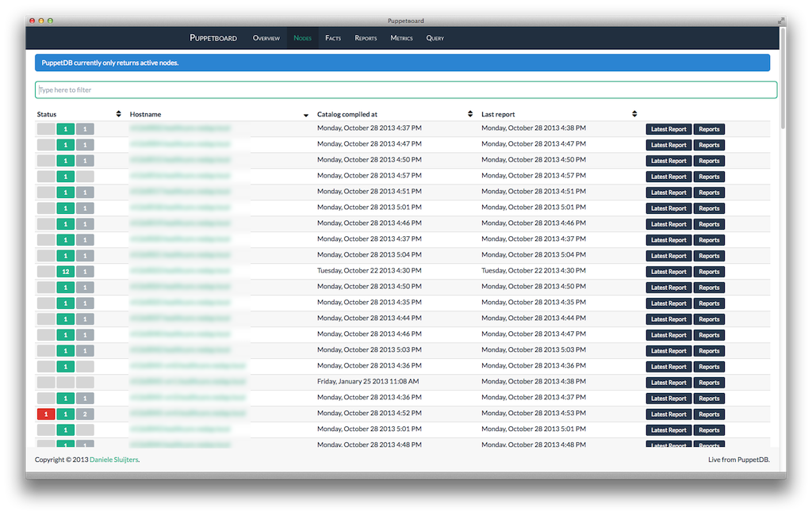This screenshot has width=812, height=515.
Task: Open Latest Report for the October 22 node
Action: click(668, 272)
